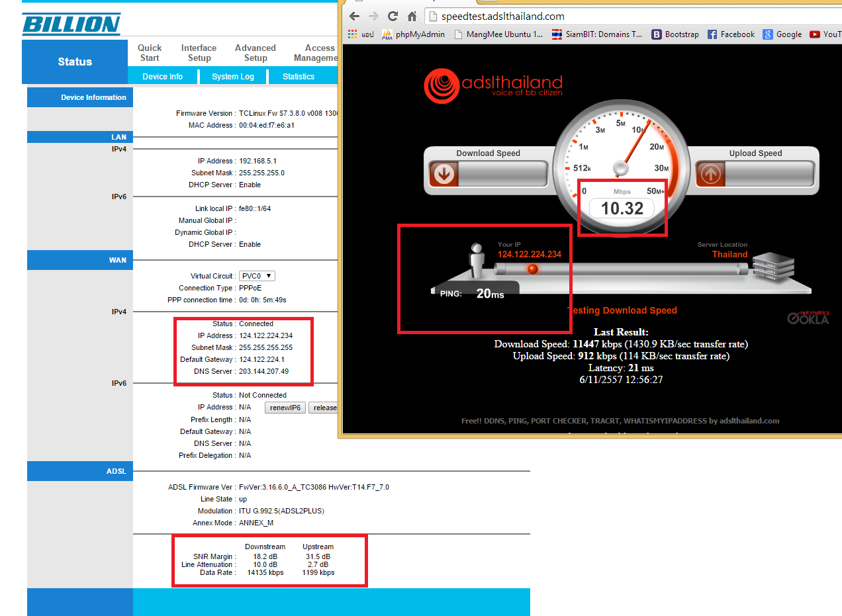
Task: Click the Upload Speed progress bar
Action: click(x=770, y=174)
